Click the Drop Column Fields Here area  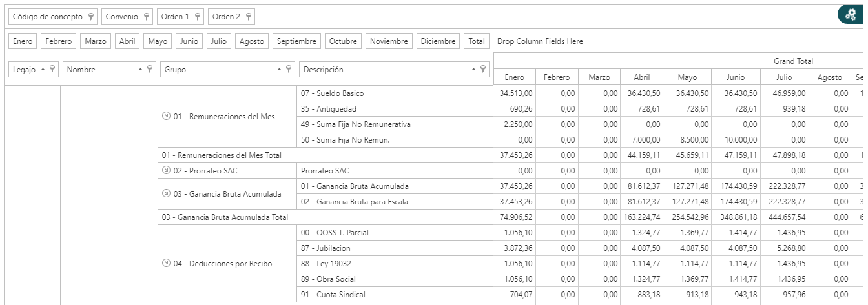point(540,41)
